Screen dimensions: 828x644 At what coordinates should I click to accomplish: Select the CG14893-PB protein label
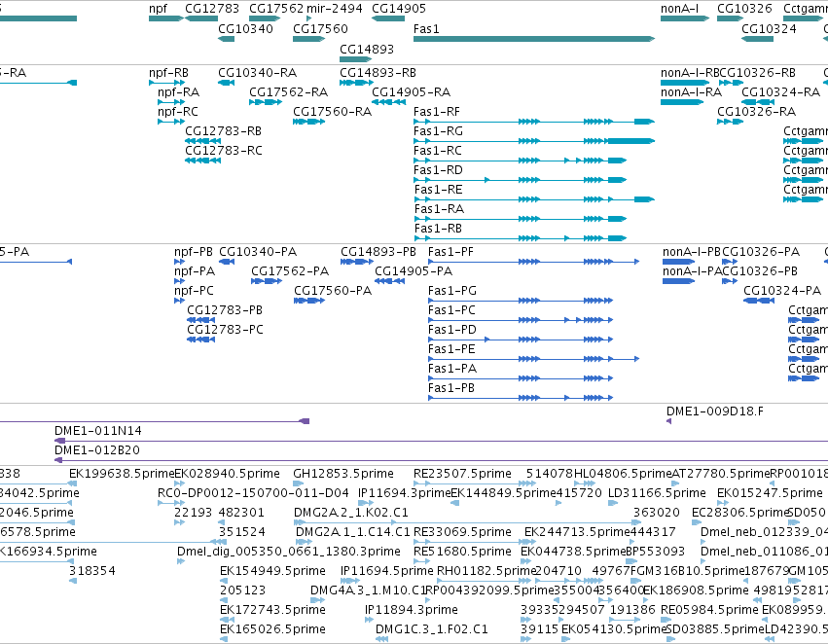(378, 252)
